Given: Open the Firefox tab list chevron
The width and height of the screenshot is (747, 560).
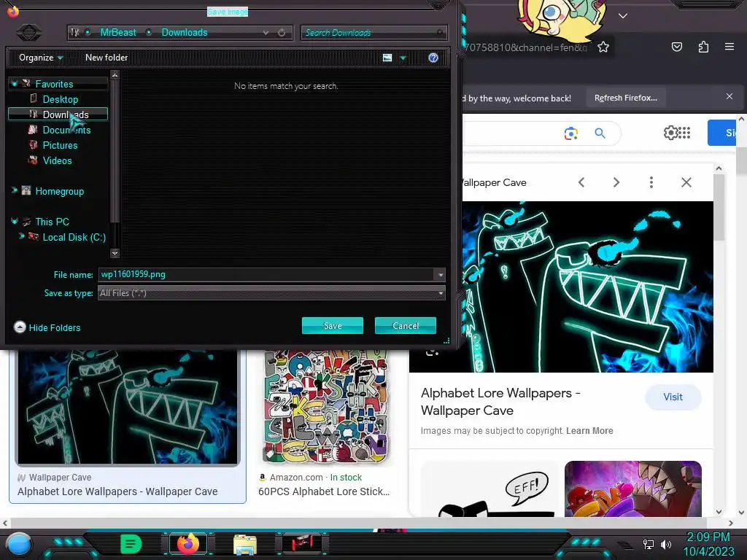Looking at the screenshot, I should [623, 16].
